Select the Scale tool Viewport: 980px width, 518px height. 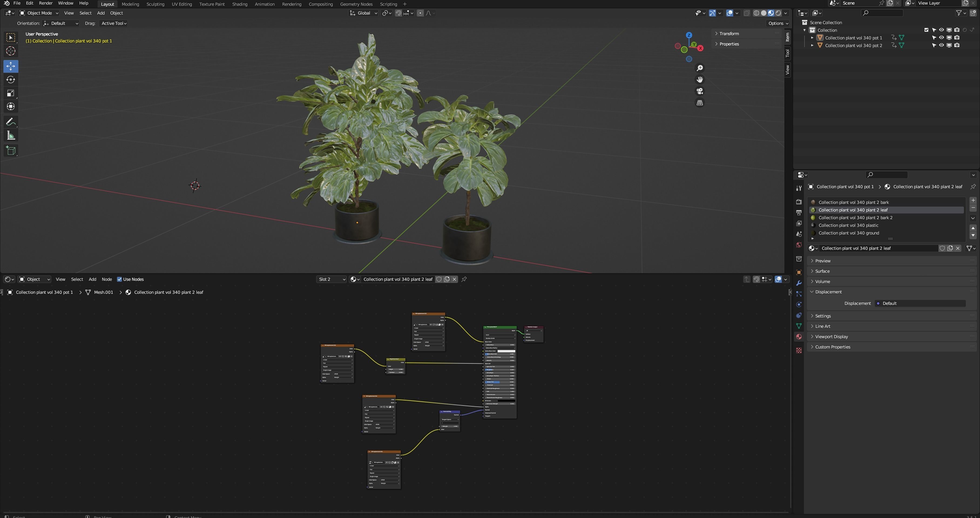pos(11,93)
